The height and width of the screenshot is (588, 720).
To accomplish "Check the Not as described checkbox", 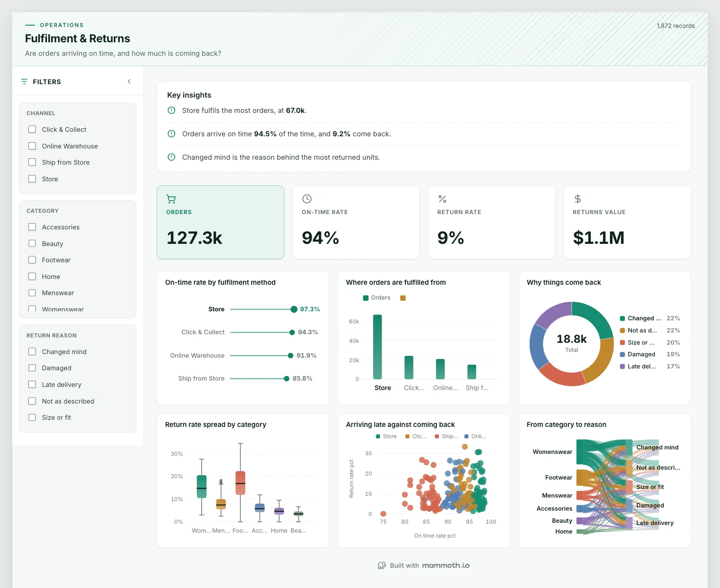I will click(x=32, y=401).
